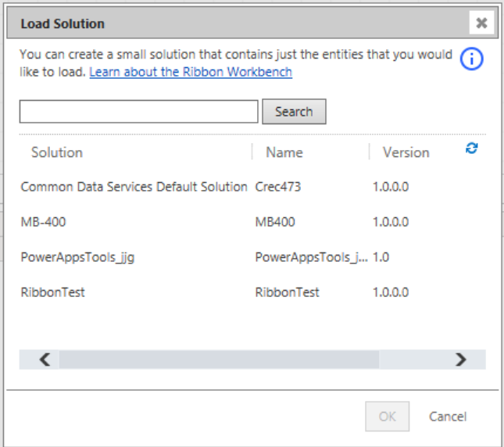The width and height of the screenshot is (504, 447).
Task: Focus the solution search text box
Action: click(138, 112)
